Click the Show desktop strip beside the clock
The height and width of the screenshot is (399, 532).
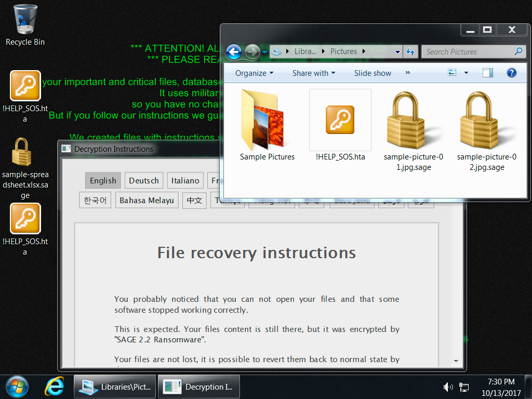(528, 387)
